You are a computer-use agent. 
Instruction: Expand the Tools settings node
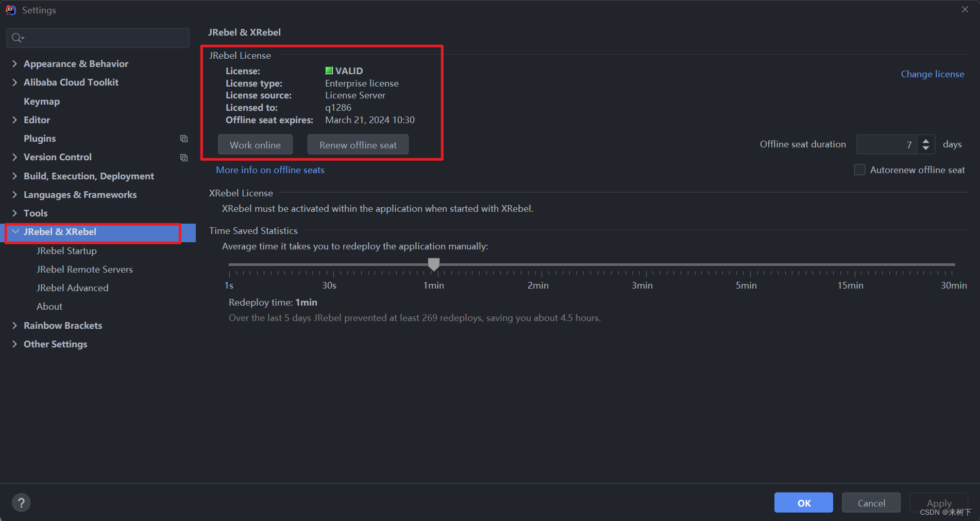(14, 213)
